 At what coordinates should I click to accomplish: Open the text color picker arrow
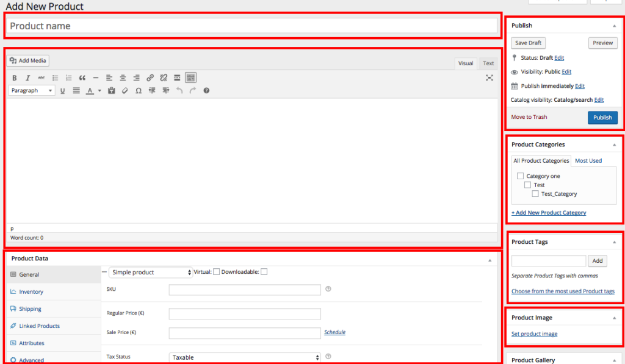pos(99,91)
